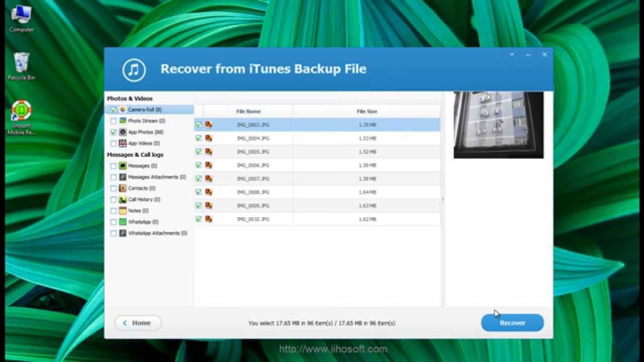Screen dimensions: 644x362
Task: Click the WhatsApp Attachments category icon
Action: click(x=123, y=233)
